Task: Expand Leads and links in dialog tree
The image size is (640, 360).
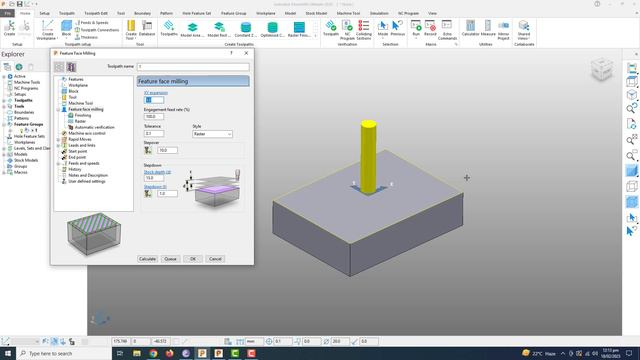Action: point(58,145)
